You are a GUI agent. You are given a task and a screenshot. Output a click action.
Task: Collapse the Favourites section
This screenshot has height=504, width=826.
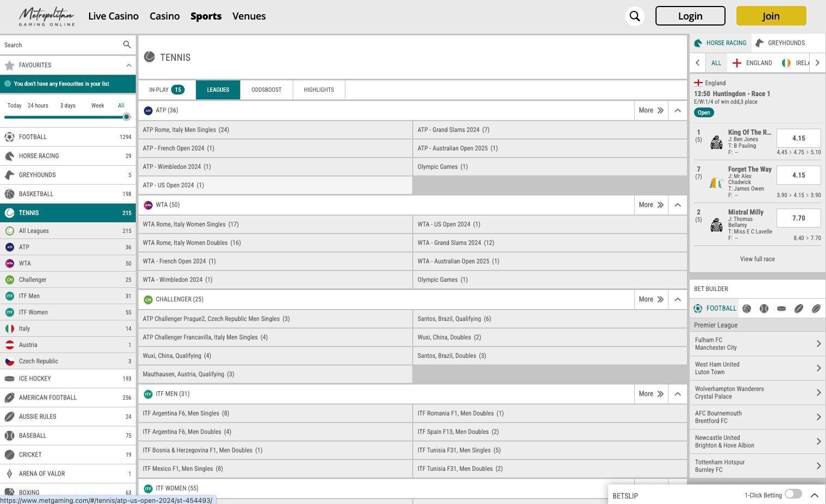pos(129,65)
